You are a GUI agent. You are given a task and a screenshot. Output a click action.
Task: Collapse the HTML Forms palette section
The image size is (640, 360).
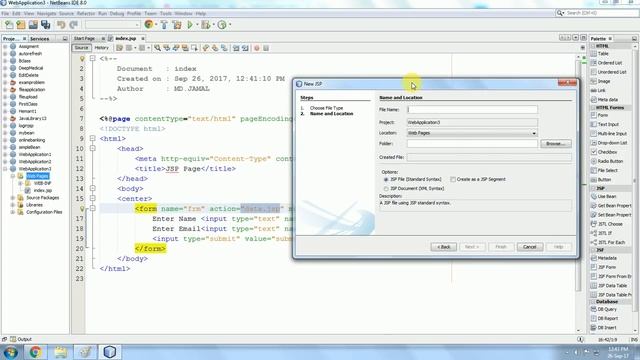[x=592, y=107]
